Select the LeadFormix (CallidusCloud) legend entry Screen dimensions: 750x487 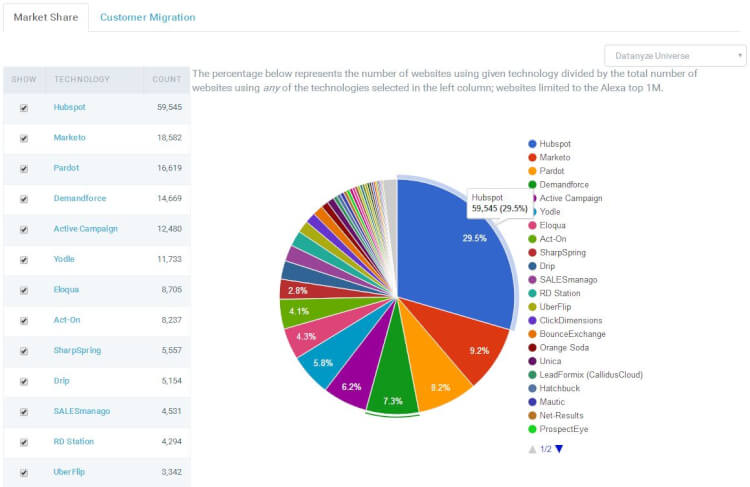pyautogui.click(x=585, y=375)
